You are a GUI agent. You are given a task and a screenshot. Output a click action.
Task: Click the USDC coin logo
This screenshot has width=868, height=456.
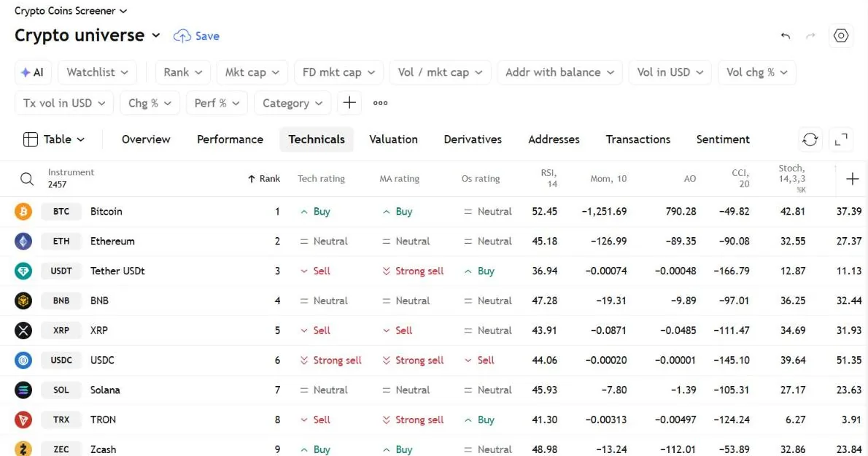(x=23, y=360)
